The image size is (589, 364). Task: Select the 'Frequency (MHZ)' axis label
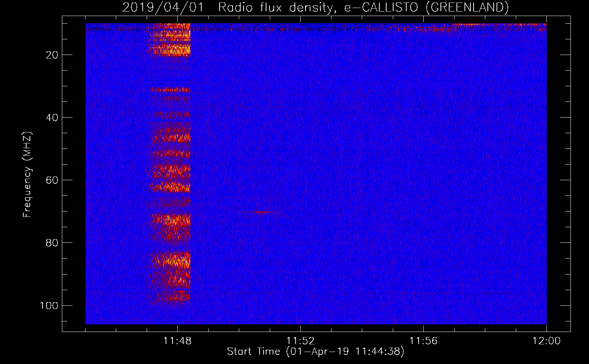pyautogui.click(x=27, y=174)
